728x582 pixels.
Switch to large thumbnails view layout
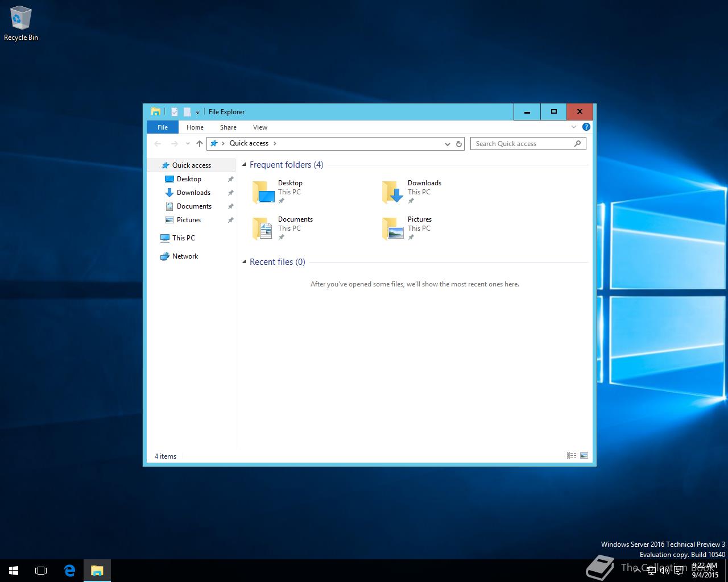584,456
